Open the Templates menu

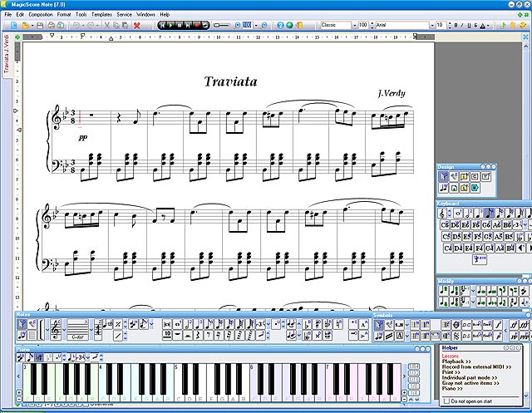[x=101, y=15]
